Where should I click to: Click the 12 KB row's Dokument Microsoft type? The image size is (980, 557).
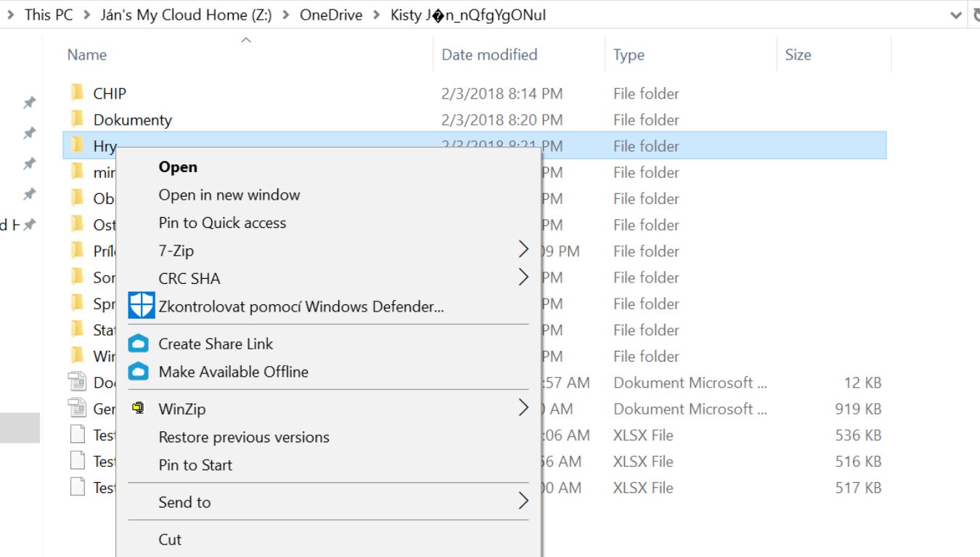tap(690, 382)
